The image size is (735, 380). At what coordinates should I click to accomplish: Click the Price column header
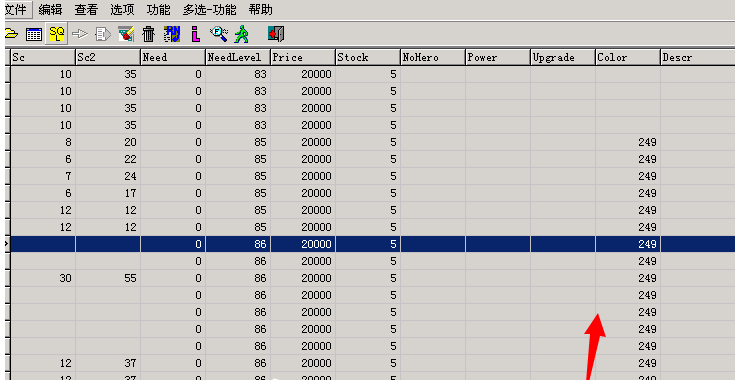click(303, 57)
